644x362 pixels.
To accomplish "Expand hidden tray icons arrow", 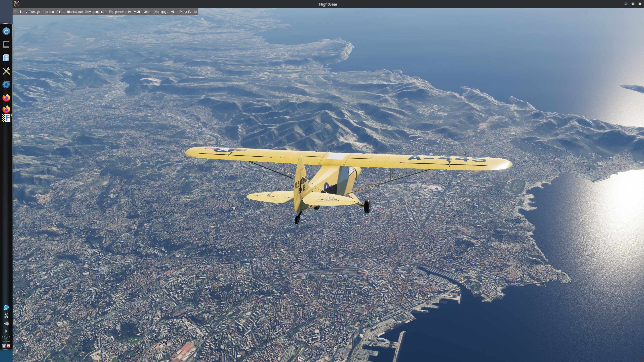I will (x=6, y=331).
